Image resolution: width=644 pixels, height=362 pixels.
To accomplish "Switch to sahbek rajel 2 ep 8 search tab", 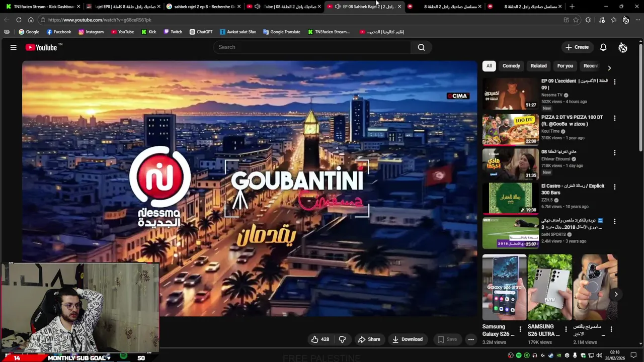I will point(203,7).
